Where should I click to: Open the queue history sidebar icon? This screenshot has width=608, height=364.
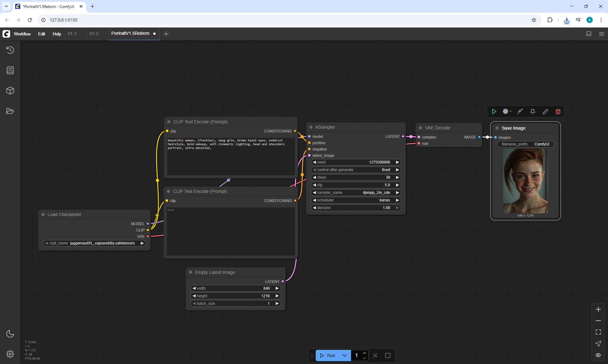(10, 50)
